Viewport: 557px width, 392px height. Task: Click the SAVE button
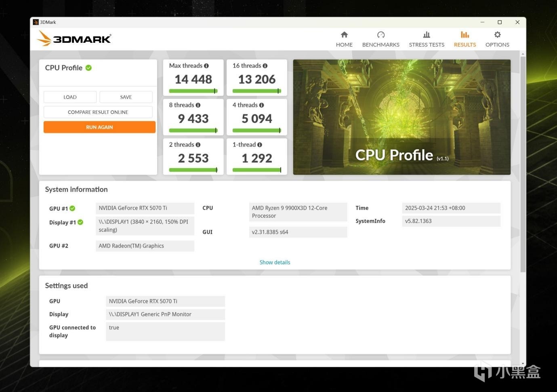coord(126,97)
